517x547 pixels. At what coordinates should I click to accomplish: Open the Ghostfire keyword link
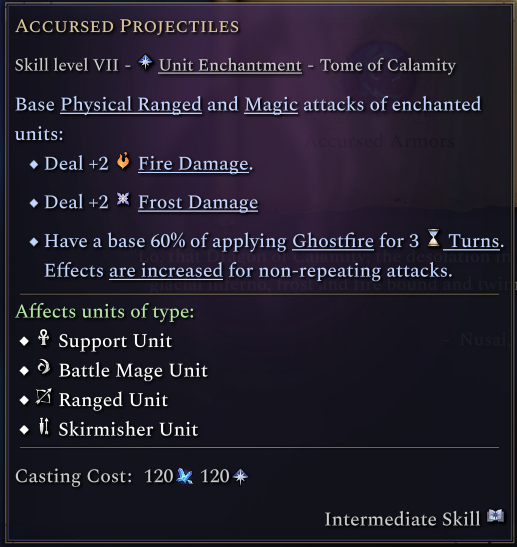click(x=333, y=241)
